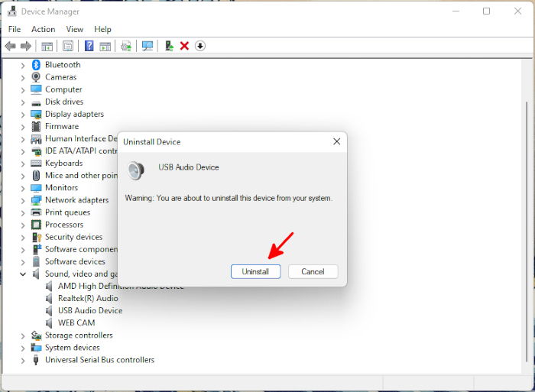Screen dimensions: 535x392
Task: Expand the Print queues node
Action: point(23,212)
